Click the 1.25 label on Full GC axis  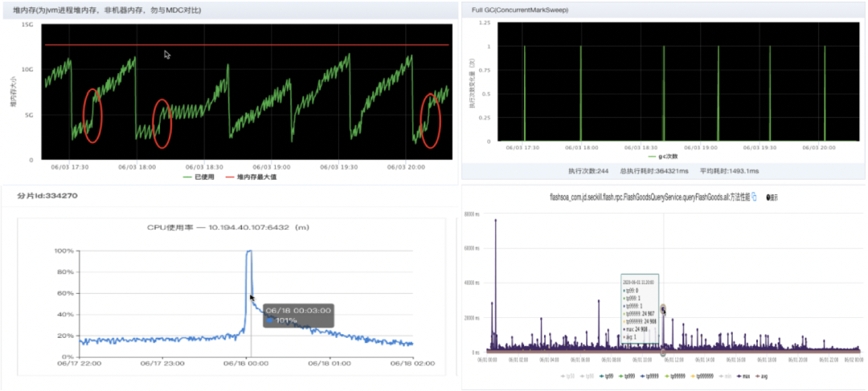tap(485, 22)
